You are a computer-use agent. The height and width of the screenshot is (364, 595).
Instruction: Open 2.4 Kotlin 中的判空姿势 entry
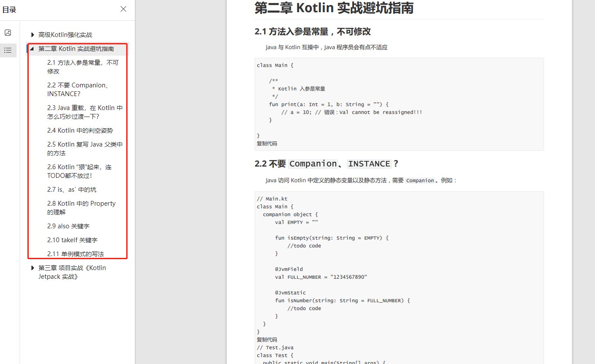point(80,130)
